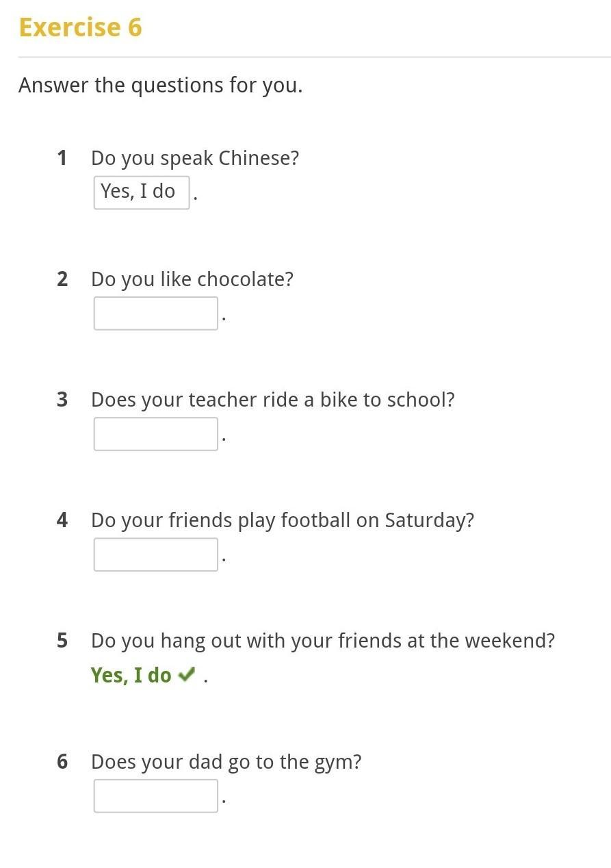Image resolution: width=611 pixels, height=868 pixels.
Task: Select the input box for question 3
Action: pyautogui.click(x=156, y=434)
